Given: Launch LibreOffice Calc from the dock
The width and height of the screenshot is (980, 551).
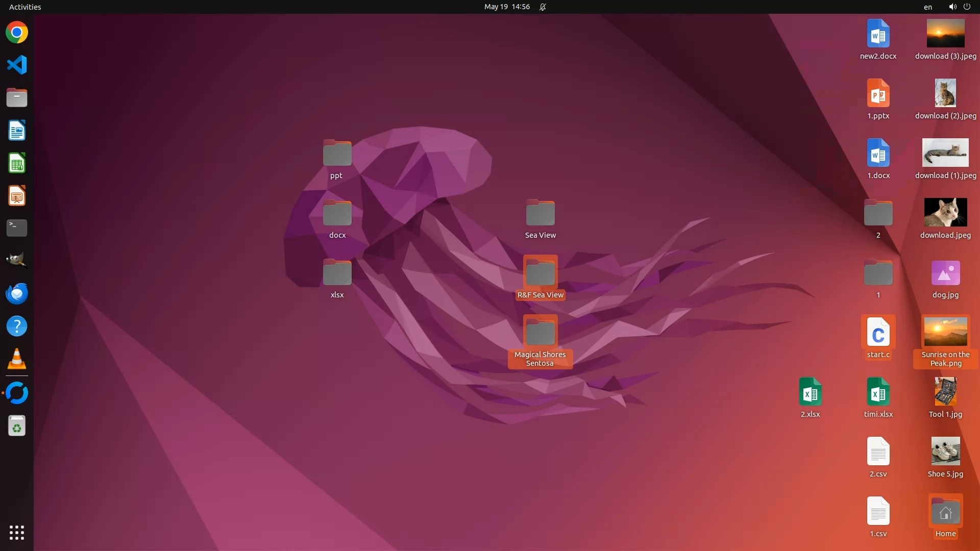Looking at the screenshot, I should click(17, 163).
